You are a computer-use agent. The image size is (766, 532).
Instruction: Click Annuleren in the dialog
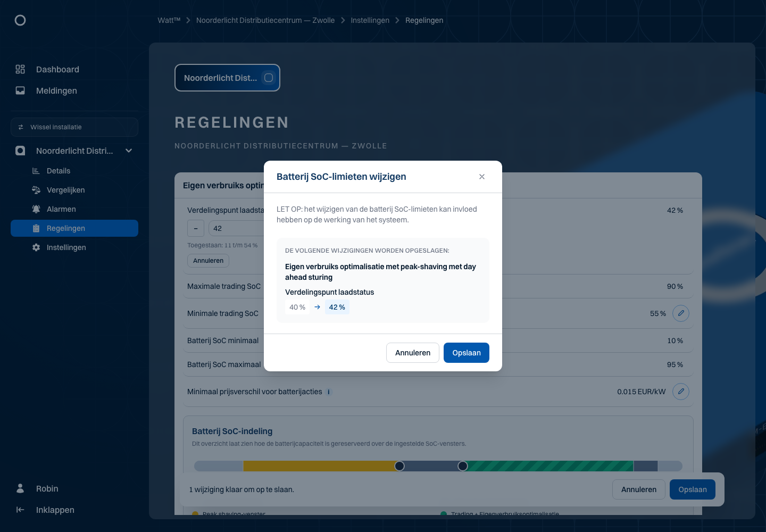coord(413,353)
